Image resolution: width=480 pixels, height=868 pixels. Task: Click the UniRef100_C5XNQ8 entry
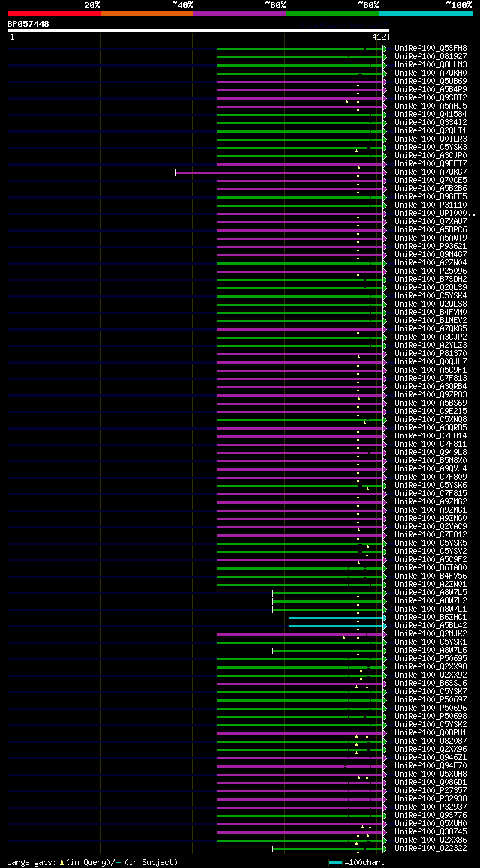pyautogui.click(x=430, y=420)
